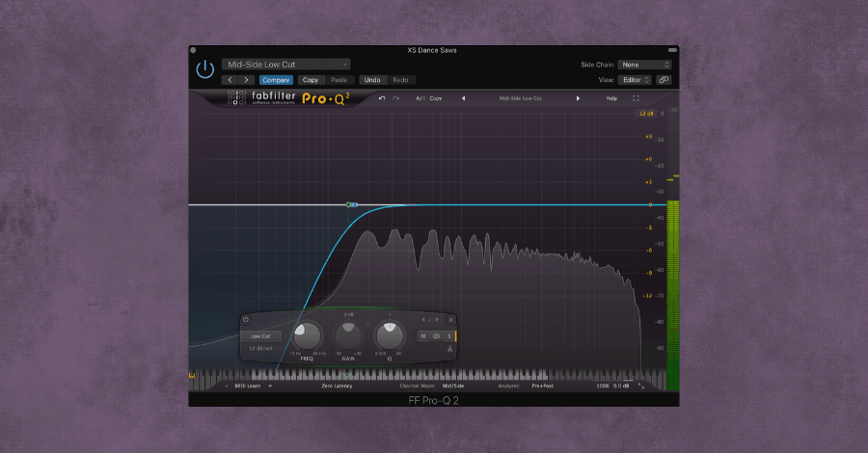
Task: Toggle full screen mode icon
Action: tap(636, 98)
